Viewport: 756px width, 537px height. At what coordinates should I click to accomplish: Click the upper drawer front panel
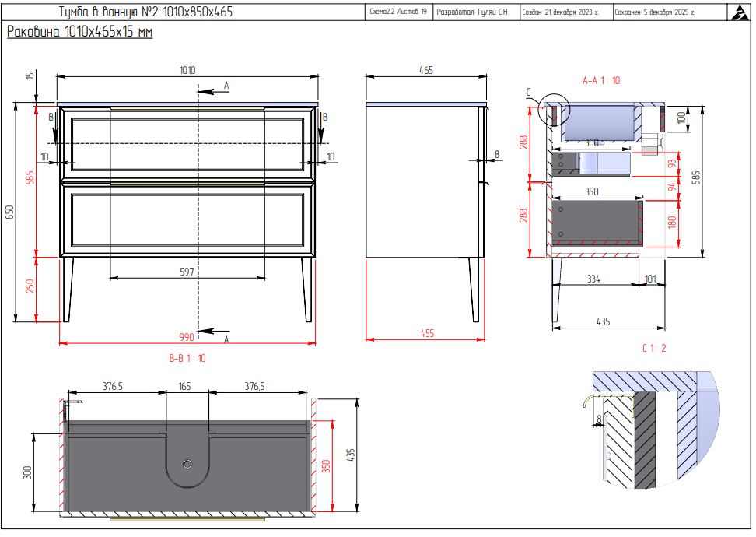coord(187,144)
